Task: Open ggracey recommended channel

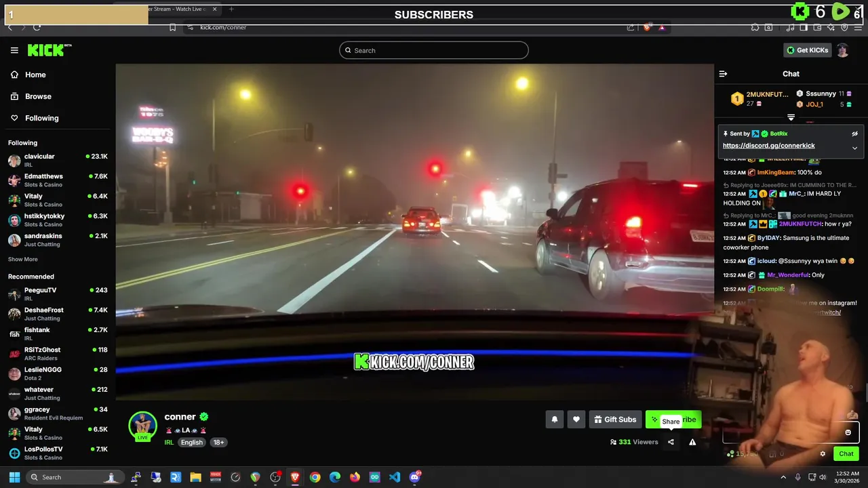Action: point(58,413)
